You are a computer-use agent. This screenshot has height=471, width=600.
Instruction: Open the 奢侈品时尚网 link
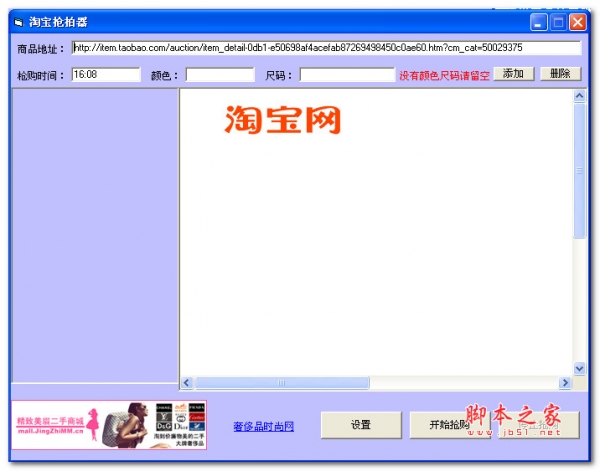(264, 426)
